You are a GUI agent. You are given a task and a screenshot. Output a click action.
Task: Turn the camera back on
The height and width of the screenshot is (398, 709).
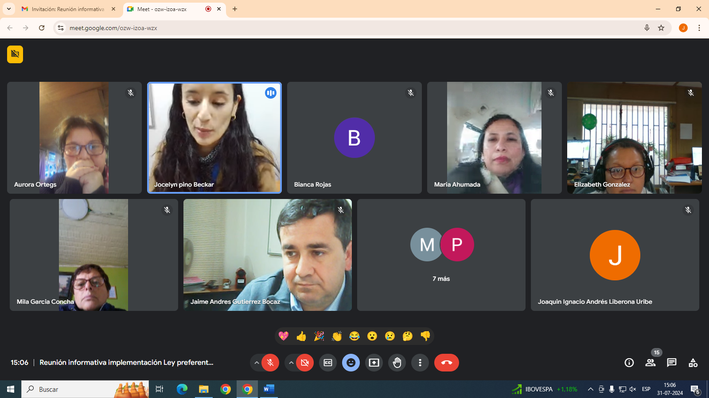pos(305,362)
